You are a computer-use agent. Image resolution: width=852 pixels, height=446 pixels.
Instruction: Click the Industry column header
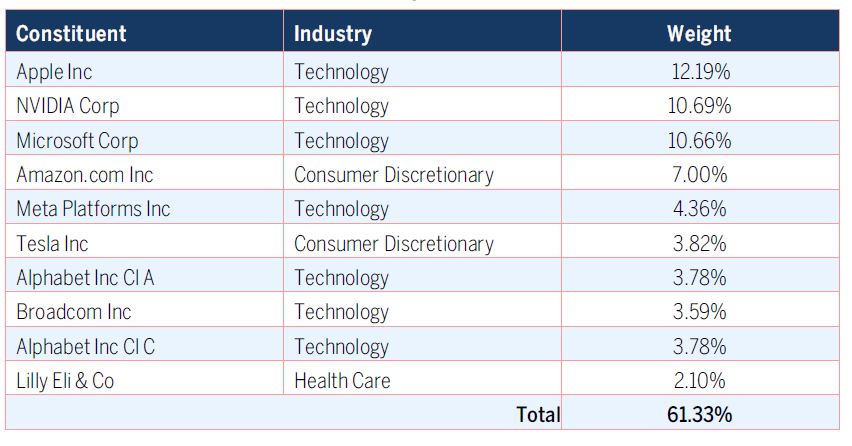tap(333, 33)
